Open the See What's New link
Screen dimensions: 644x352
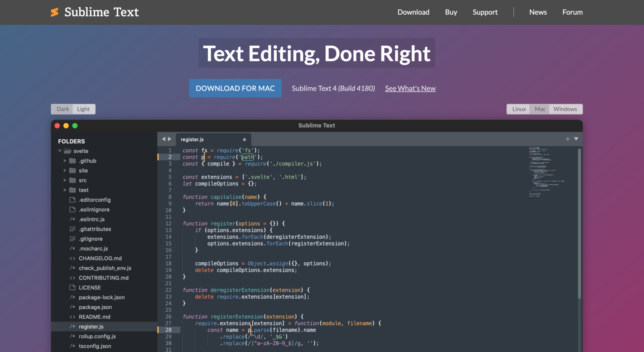(410, 88)
